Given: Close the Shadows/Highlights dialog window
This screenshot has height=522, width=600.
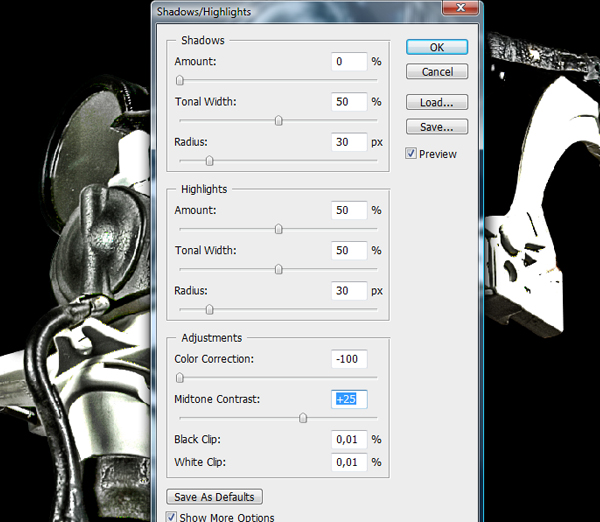Looking at the screenshot, I should pos(460,8).
